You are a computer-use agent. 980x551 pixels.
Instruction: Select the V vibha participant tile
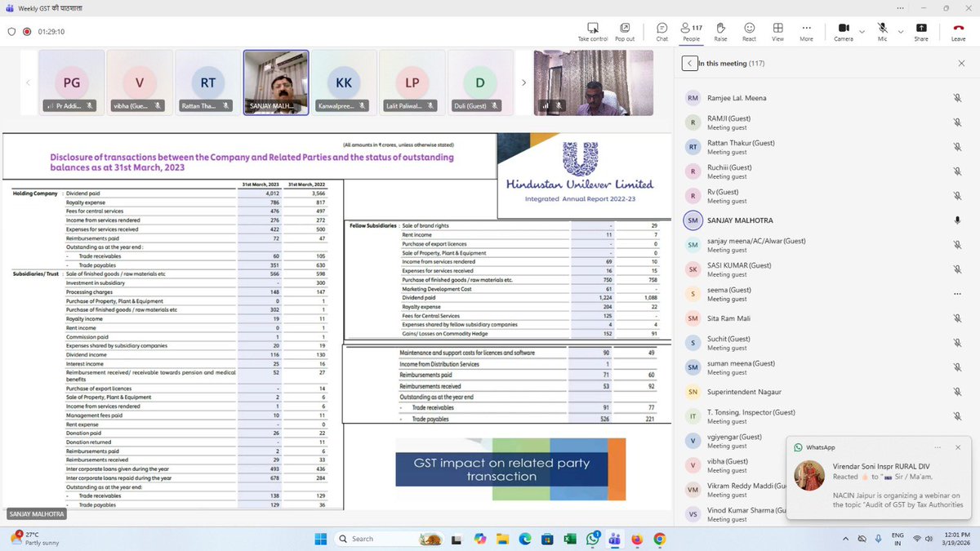[x=140, y=82]
